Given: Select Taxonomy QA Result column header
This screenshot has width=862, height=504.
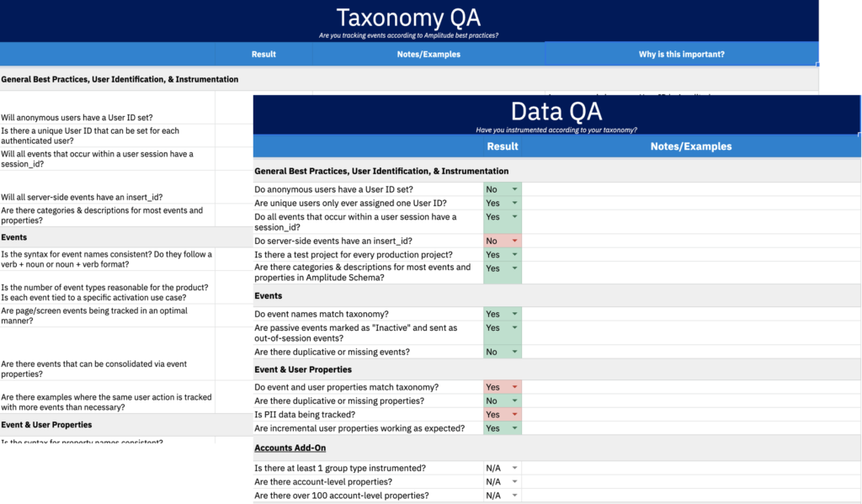Looking at the screenshot, I should (263, 54).
